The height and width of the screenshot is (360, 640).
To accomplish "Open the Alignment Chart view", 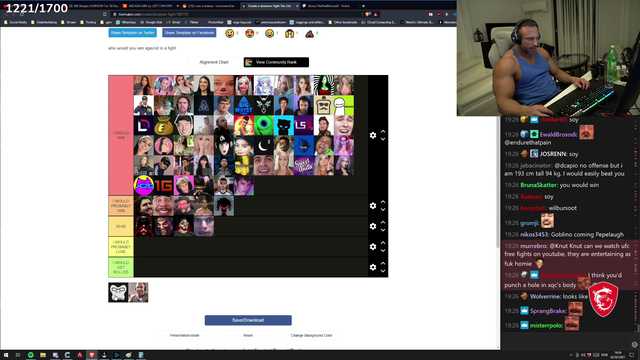I will [214, 62].
